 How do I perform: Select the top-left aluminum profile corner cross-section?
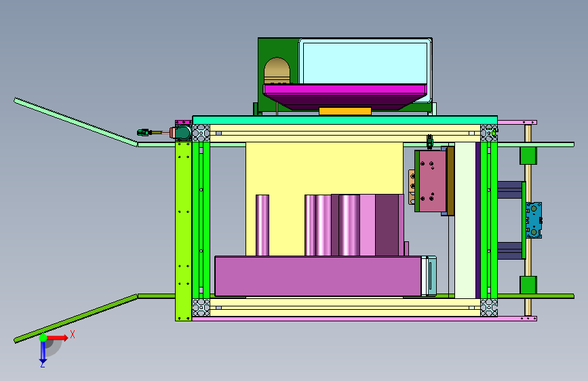(x=201, y=133)
